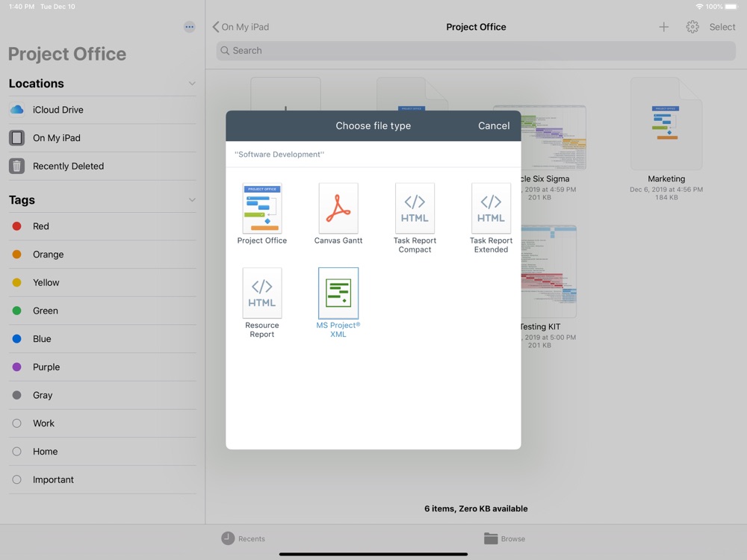Select Task Report Extended HTML format
Viewport: 747px width, 560px height.
click(491, 209)
